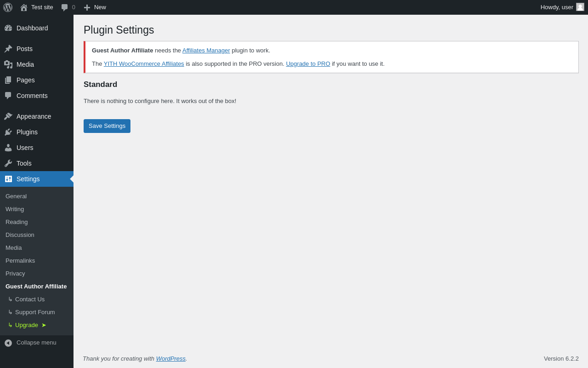
Task: Open the YITH WooCommerce Affiliates link
Action: coord(144,64)
